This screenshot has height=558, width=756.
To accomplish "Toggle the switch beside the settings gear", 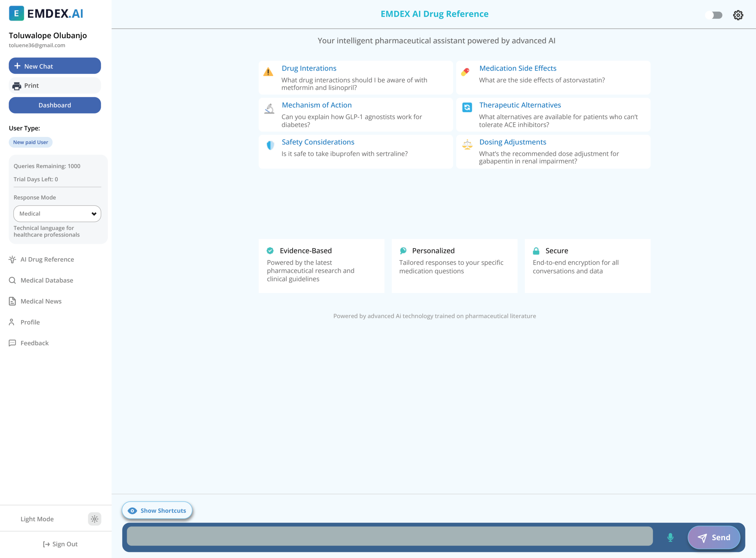I will click(714, 15).
